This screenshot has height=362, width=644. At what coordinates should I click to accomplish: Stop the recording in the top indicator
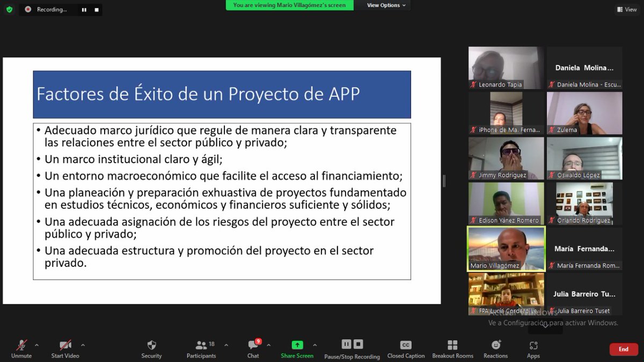[x=97, y=10]
